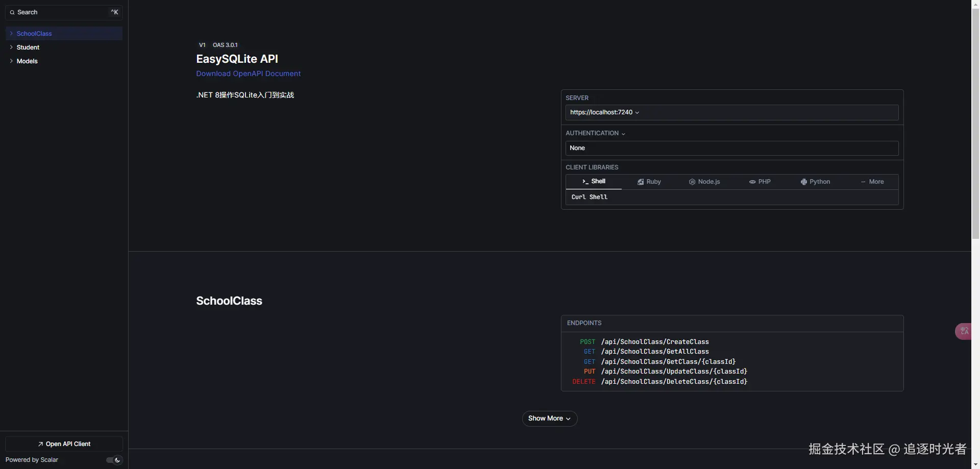Screen dimensions: 980x469
Task: Open API Client button
Action: pyautogui.click(x=64, y=444)
